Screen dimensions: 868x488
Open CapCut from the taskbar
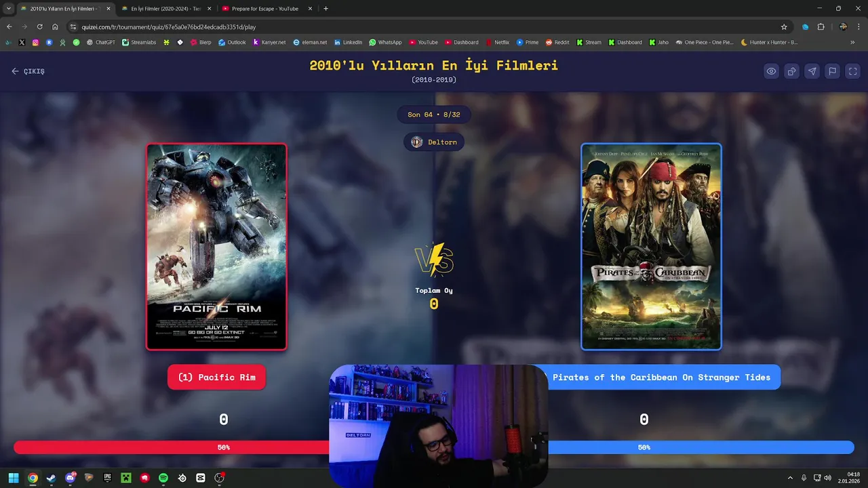(x=201, y=478)
